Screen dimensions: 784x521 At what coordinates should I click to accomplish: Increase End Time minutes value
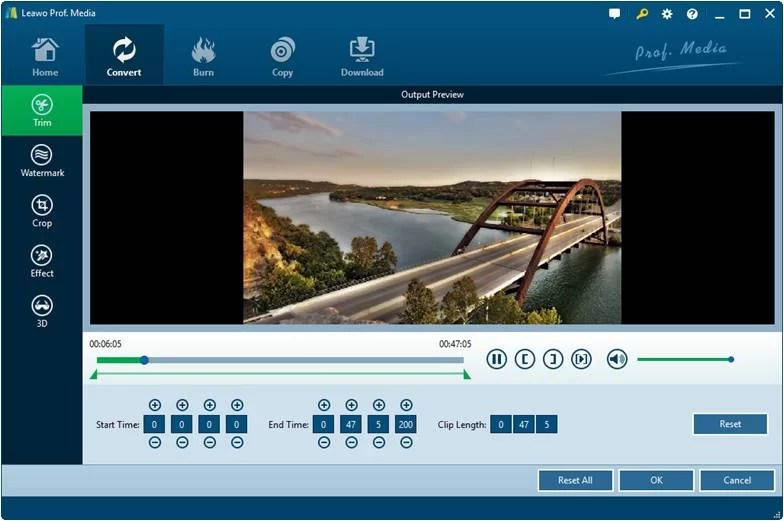click(x=352, y=405)
